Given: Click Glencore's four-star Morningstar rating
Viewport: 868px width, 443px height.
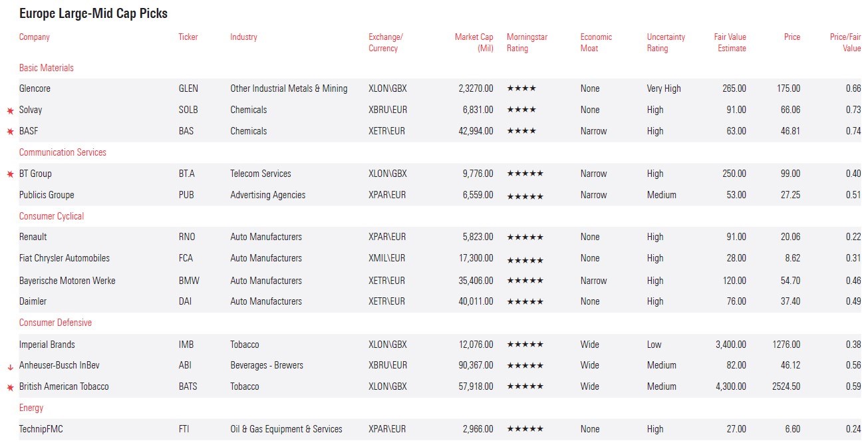Looking at the screenshot, I should (521, 88).
